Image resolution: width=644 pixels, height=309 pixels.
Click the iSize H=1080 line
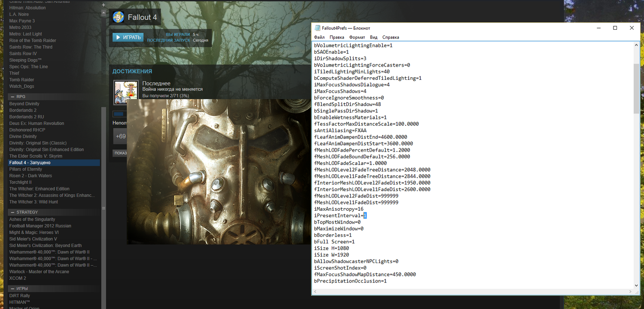click(331, 248)
